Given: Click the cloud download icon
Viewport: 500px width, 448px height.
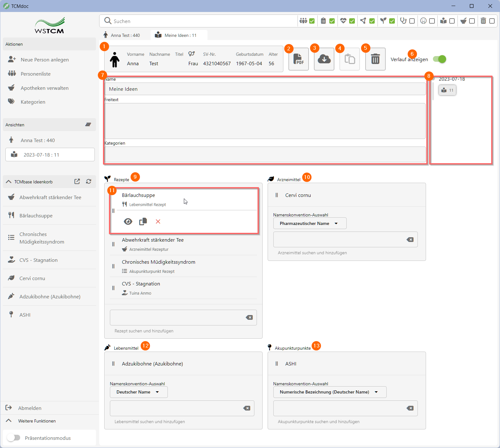Looking at the screenshot, I should 324,59.
